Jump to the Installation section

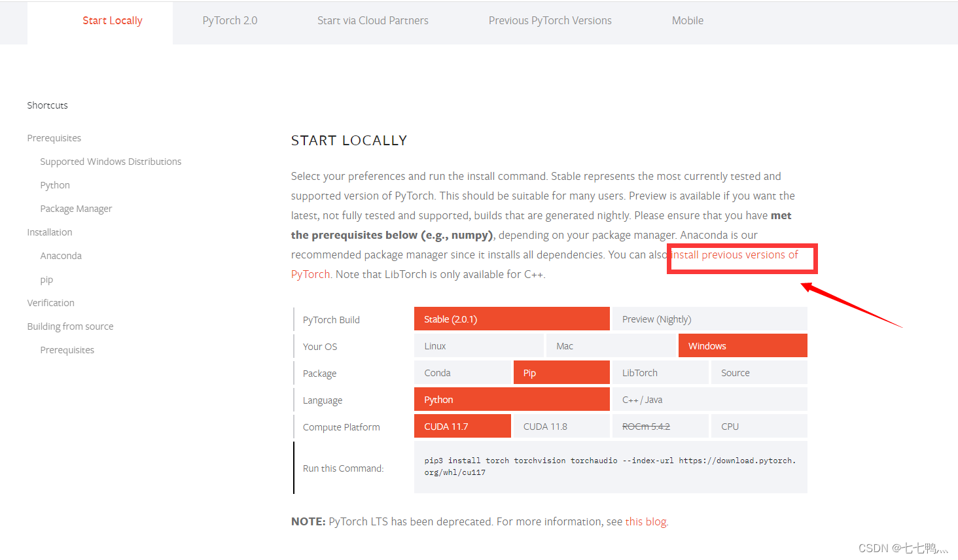point(50,232)
